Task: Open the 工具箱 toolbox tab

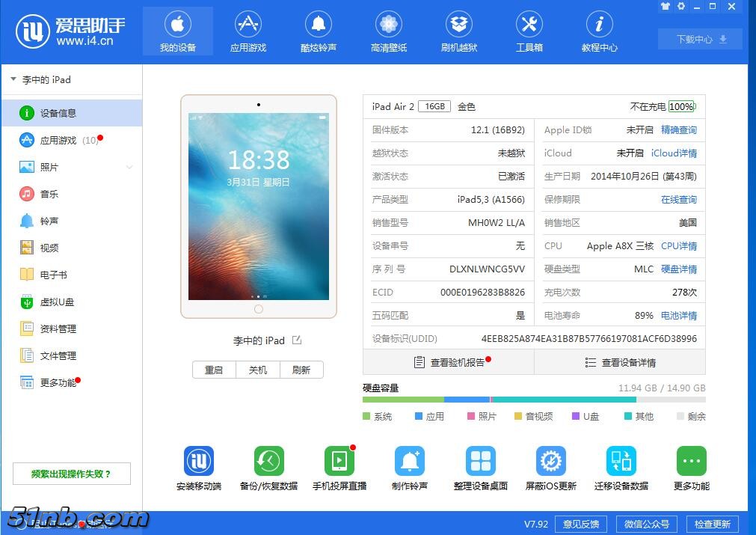Action: pyautogui.click(x=529, y=32)
